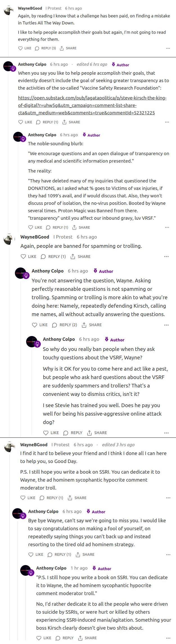Click the heart on "So why do you really ban" comment

click(46, 433)
